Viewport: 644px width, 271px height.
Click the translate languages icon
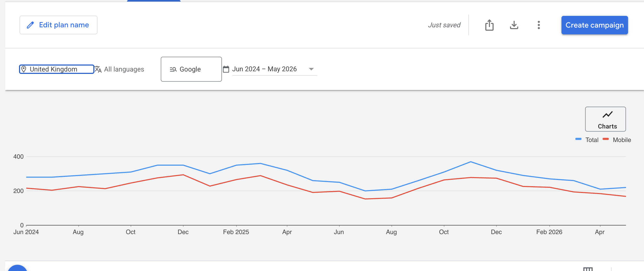pos(98,69)
